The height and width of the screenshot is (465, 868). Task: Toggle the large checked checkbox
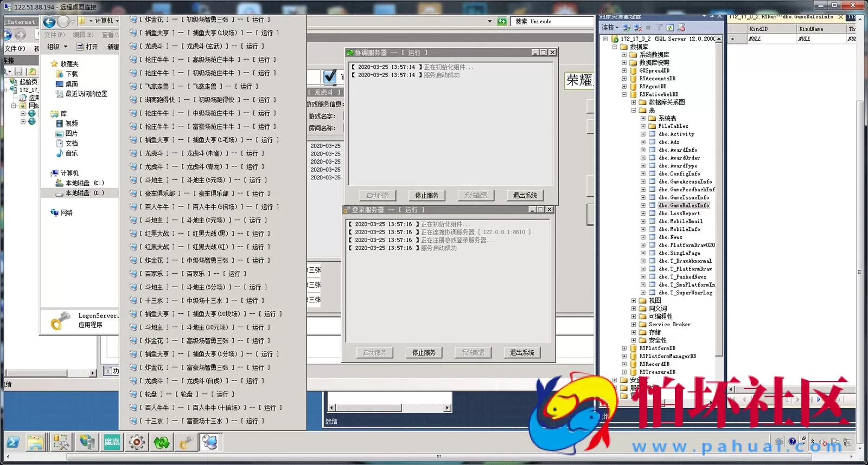(329, 76)
